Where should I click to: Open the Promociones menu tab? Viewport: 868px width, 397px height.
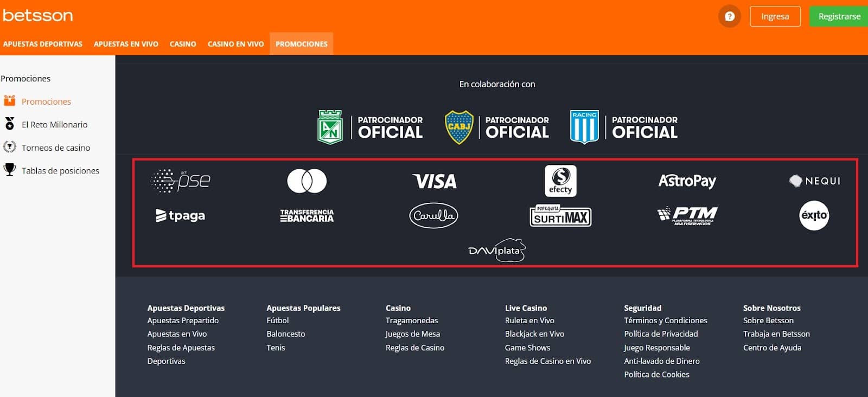302,44
